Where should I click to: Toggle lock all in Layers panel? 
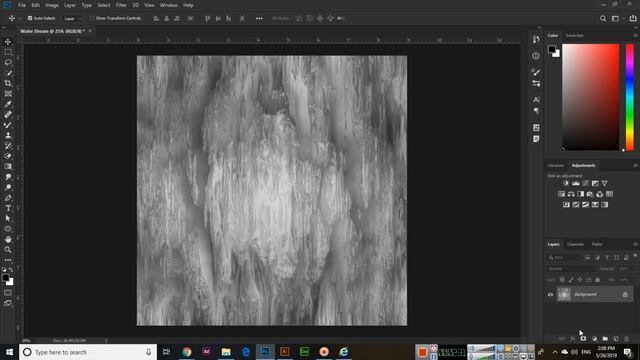(x=598, y=280)
